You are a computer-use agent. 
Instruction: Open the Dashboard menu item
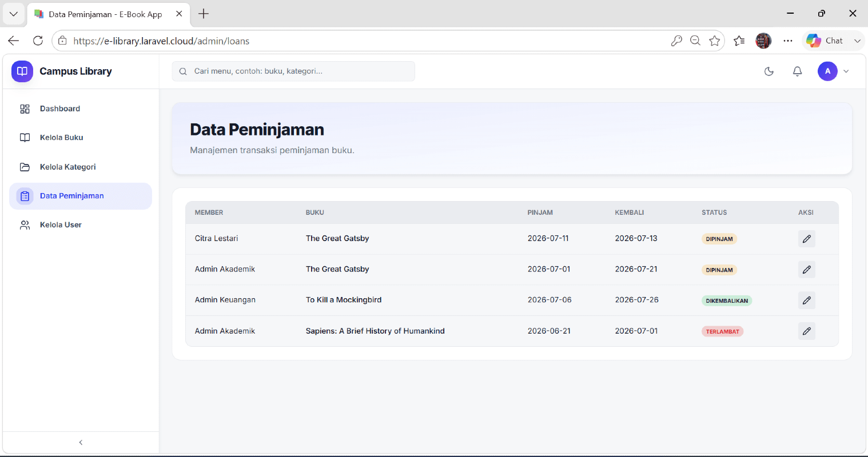click(81, 109)
